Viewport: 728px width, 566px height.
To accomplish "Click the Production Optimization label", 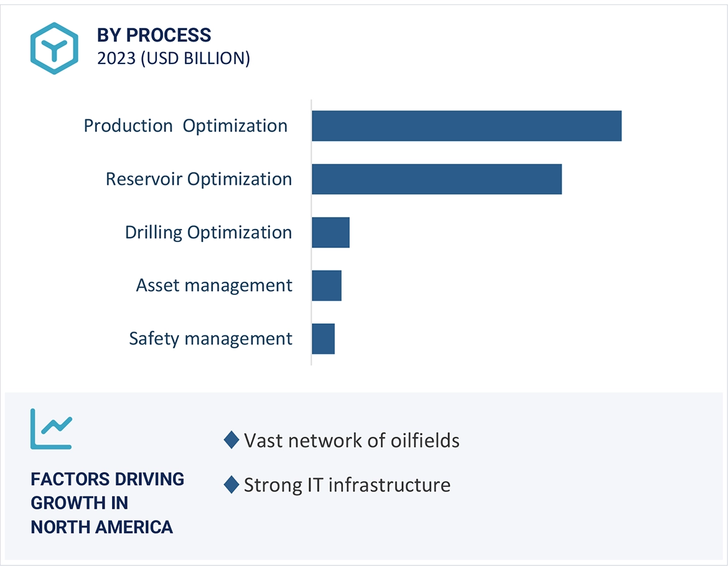I will [185, 126].
